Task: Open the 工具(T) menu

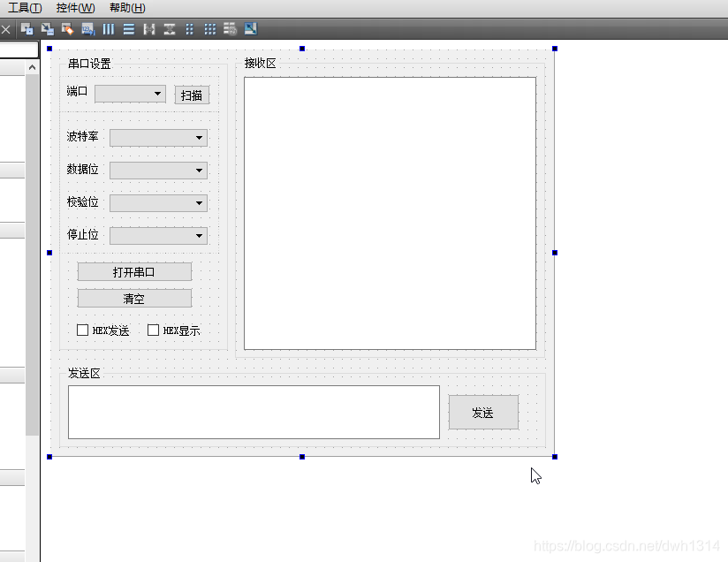Action: [25, 8]
